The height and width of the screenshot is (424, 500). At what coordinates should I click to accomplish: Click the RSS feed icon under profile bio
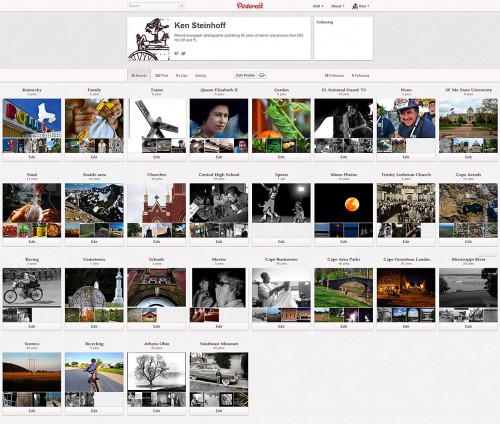(x=183, y=53)
